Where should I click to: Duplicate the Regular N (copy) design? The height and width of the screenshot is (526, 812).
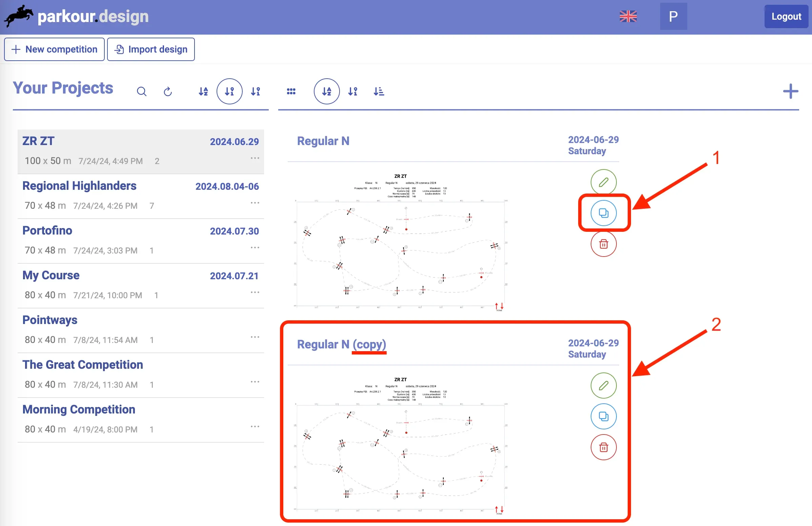603,416
